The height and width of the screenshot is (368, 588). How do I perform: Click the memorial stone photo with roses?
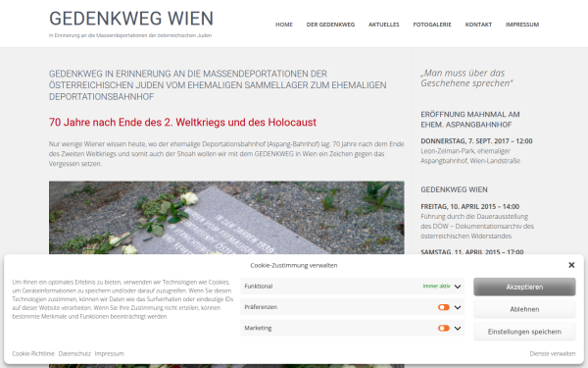(x=226, y=218)
